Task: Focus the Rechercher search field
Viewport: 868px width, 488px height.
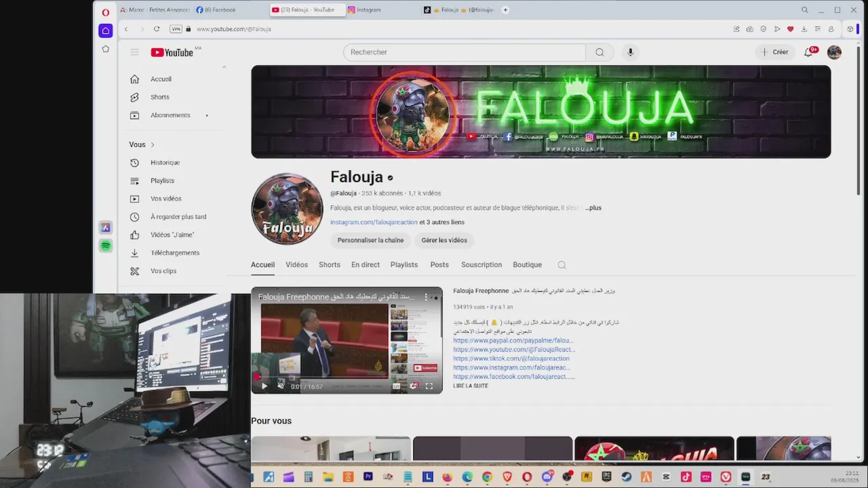Action: click(465, 52)
